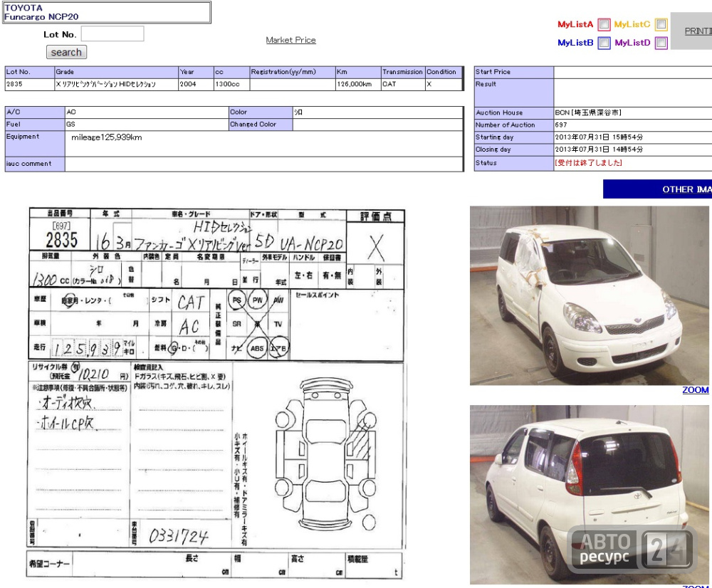The height and width of the screenshot is (588, 712).
Task: Tick the MyListD checkbox
Action: pyautogui.click(x=661, y=43)
